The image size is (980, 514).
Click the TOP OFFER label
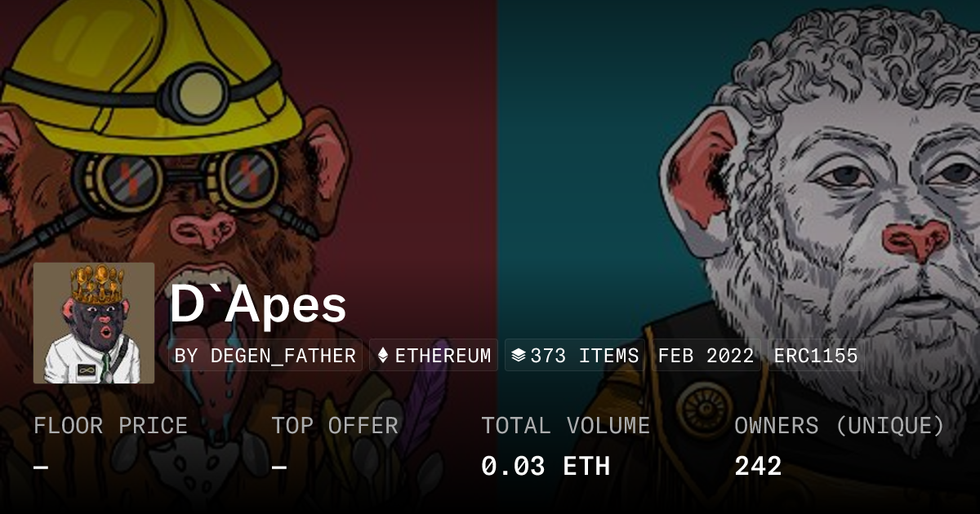pos(335,426)
